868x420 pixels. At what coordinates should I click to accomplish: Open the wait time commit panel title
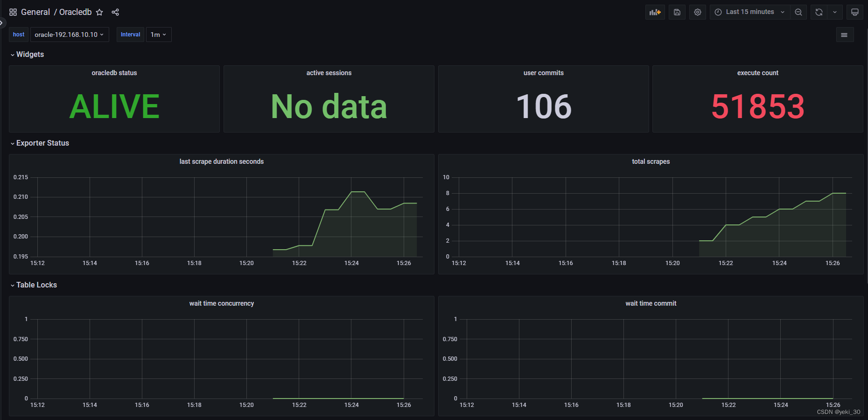[651, 303]
